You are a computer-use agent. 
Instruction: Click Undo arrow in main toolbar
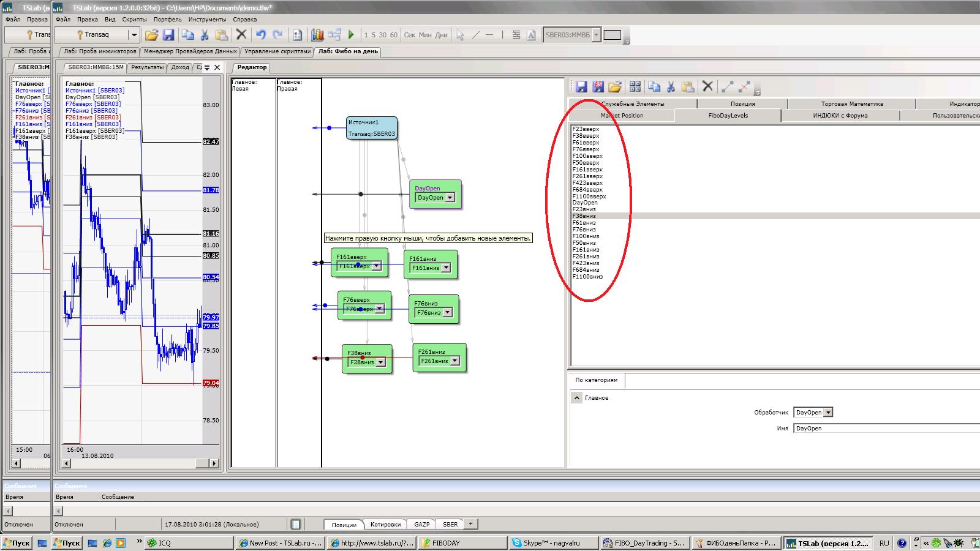tap(261, 35)
